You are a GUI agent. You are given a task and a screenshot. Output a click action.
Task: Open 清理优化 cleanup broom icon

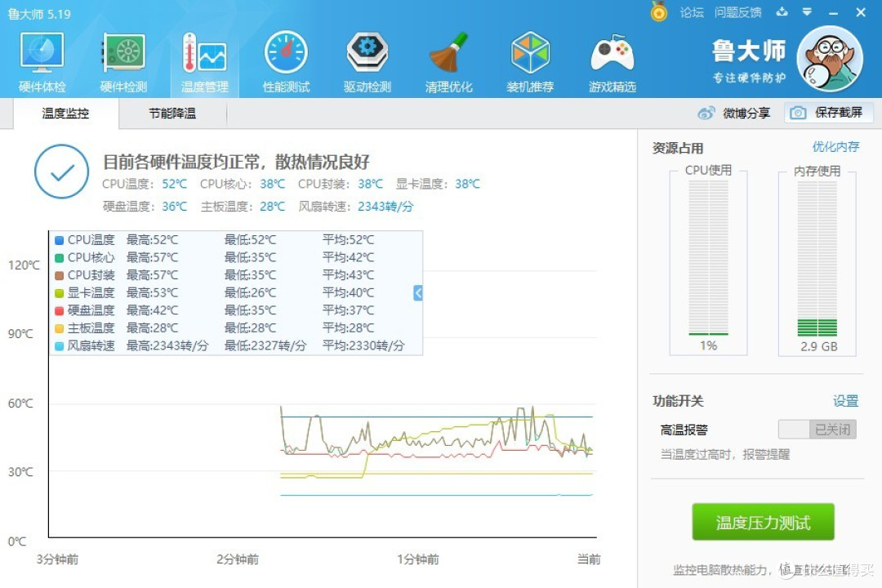tap(448, 63)
